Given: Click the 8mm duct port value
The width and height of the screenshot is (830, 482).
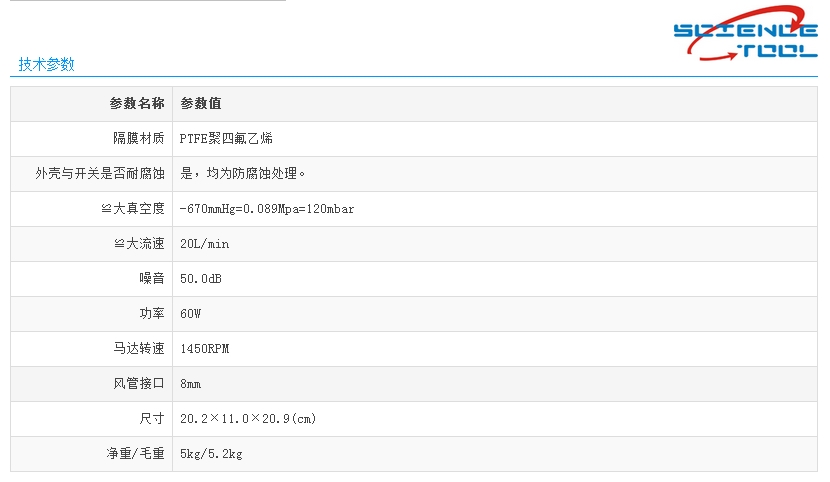Looking at the screenshot, I should 191,384.
